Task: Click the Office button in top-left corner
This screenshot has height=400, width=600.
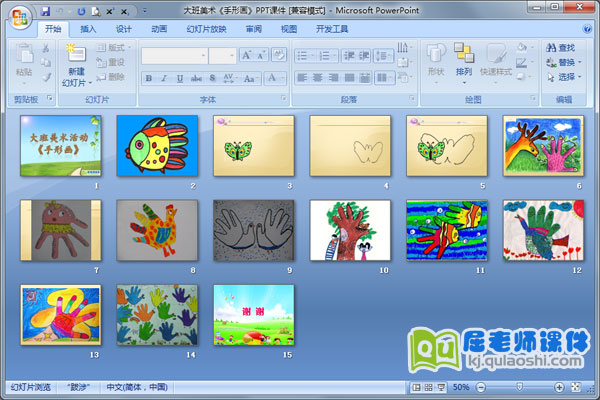Action: click(18, 17)
